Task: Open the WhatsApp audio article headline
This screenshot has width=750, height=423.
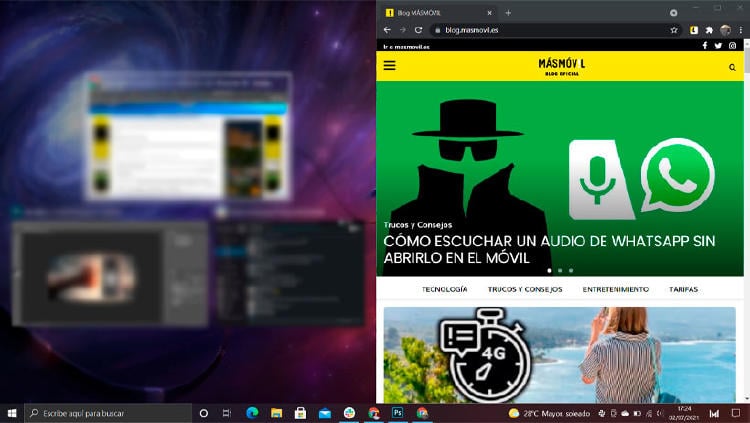Action: click(549, 249)
